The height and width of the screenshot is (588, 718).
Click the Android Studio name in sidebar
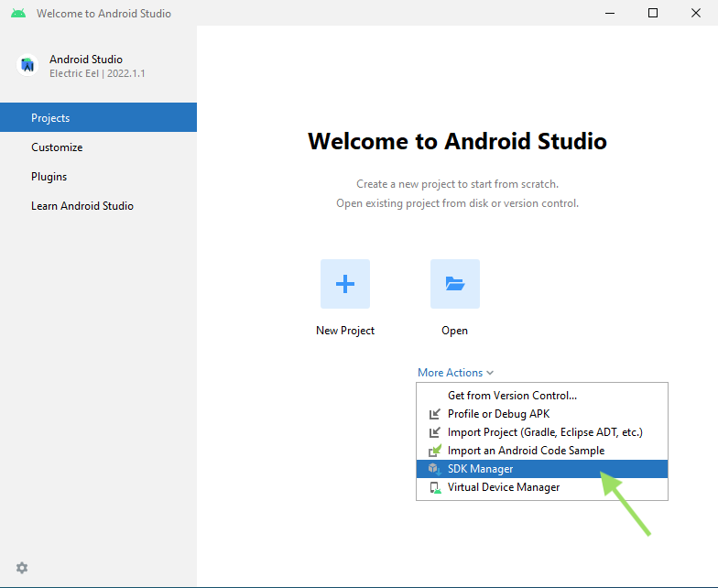[86, 59]
